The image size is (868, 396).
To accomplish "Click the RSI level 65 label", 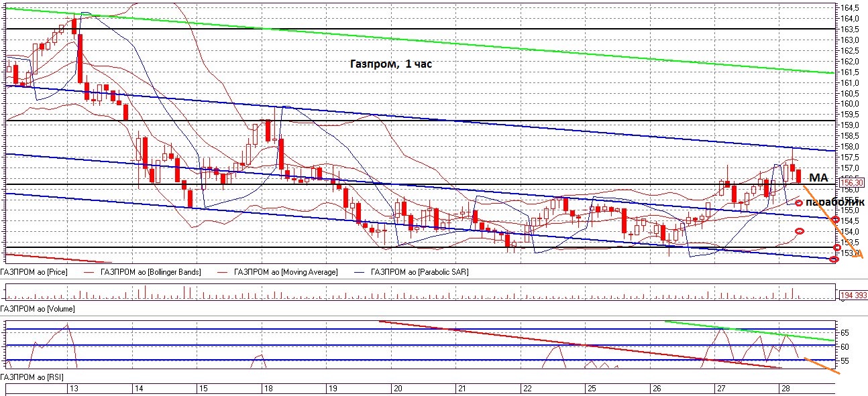I will coord(845,333).
